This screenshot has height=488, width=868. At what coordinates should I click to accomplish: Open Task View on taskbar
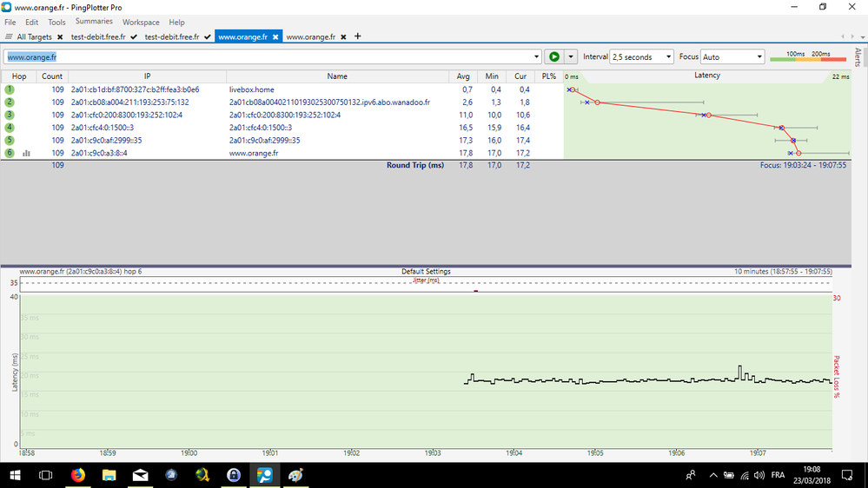pyautogui.click(x=45, y=475)
